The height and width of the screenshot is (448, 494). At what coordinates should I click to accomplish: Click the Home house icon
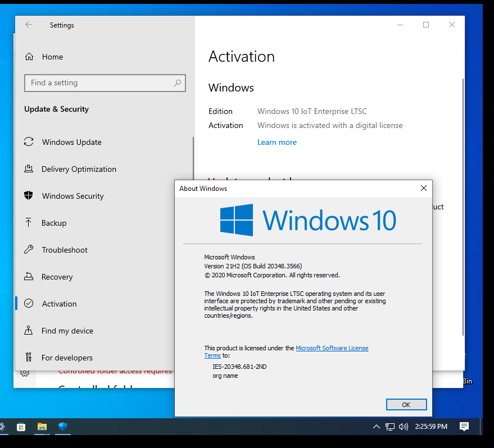[x=29, y=57]
